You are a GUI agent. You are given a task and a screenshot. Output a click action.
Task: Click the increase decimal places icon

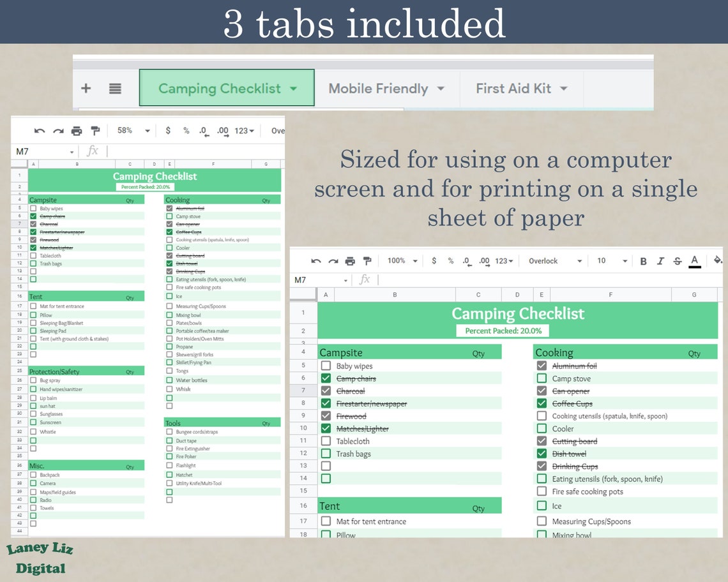point(483,260)
